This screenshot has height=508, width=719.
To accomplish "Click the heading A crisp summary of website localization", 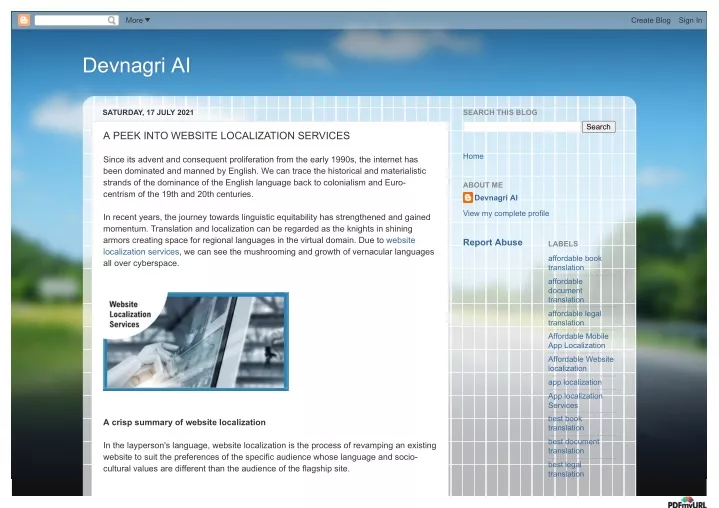I will [x=184, y=422].
